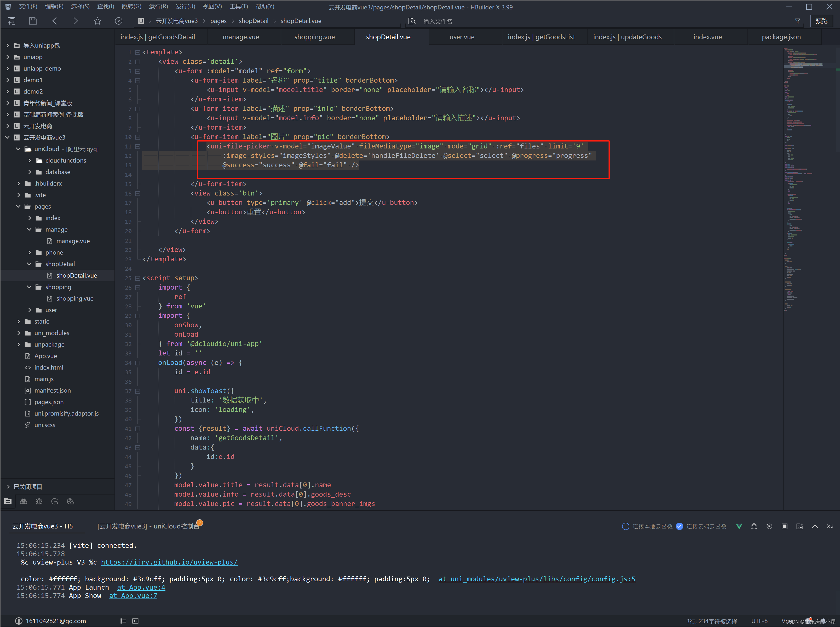840x627 pixels.
Task: Open the sync arrows panel icon
Action: coord(55,501)
